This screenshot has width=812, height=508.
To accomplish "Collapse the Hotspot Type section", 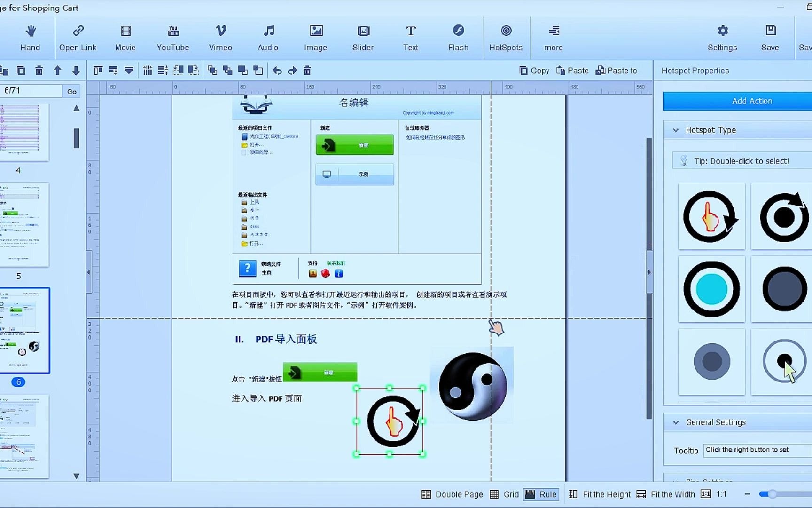I will click(676, 130).
